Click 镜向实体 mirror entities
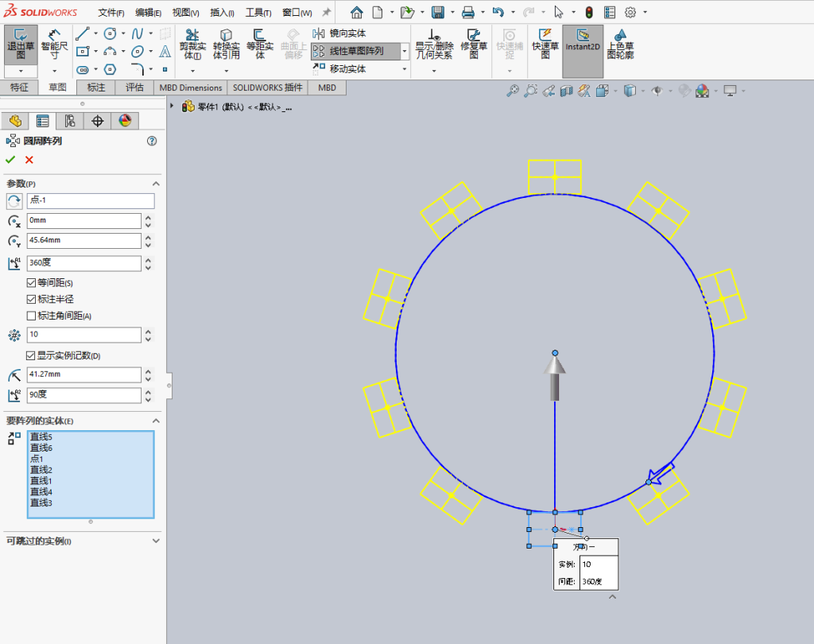 [339, 33]
